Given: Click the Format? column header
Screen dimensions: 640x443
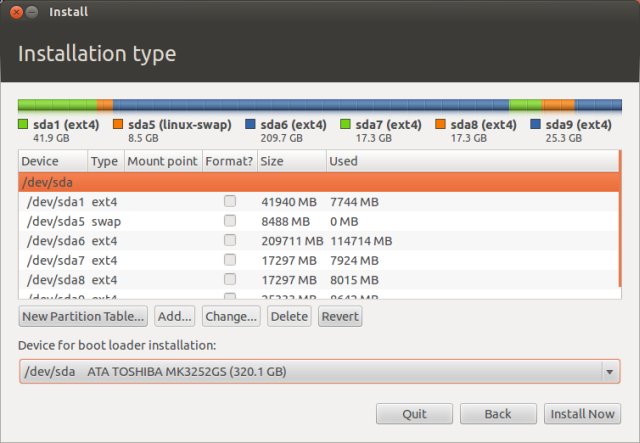Looking at the screenshot, I should [230, 161].
